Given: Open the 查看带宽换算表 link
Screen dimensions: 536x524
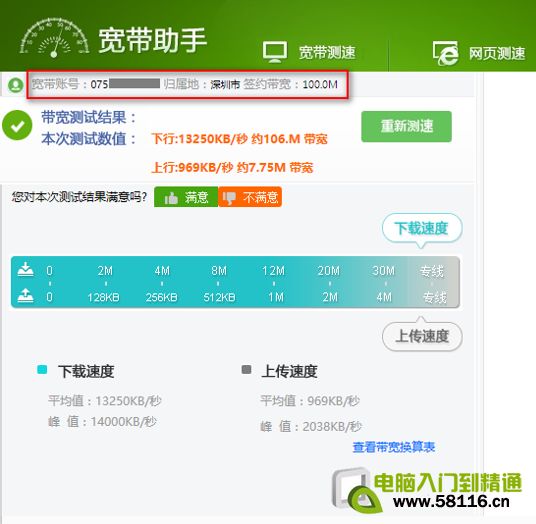Looking at the screenshot, I should 393,447.
